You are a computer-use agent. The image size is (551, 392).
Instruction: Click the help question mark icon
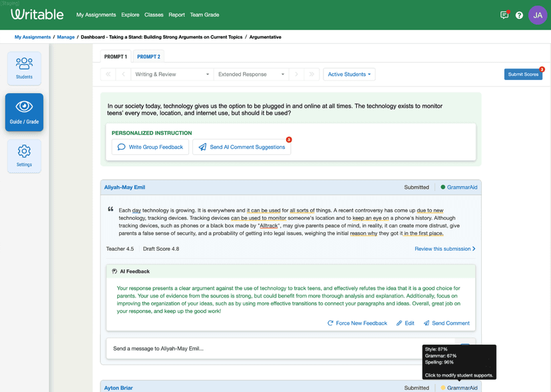tap(519, 14)
